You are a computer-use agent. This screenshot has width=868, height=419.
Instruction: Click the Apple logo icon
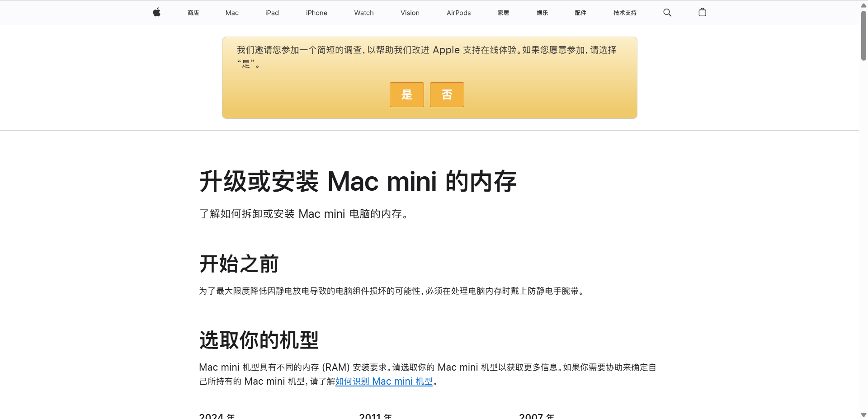[x=156, y=12]
